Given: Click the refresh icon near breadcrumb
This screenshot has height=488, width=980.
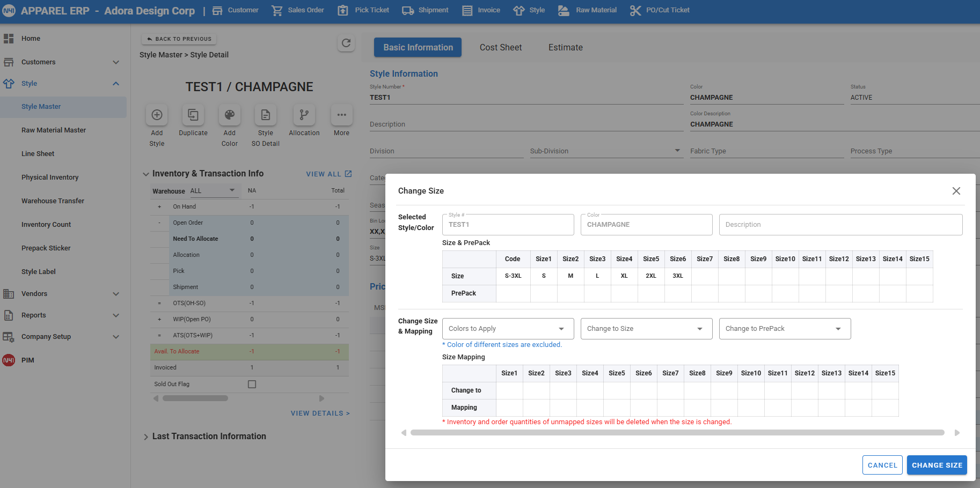Looking at the screenshot, I should coord(346,43).
